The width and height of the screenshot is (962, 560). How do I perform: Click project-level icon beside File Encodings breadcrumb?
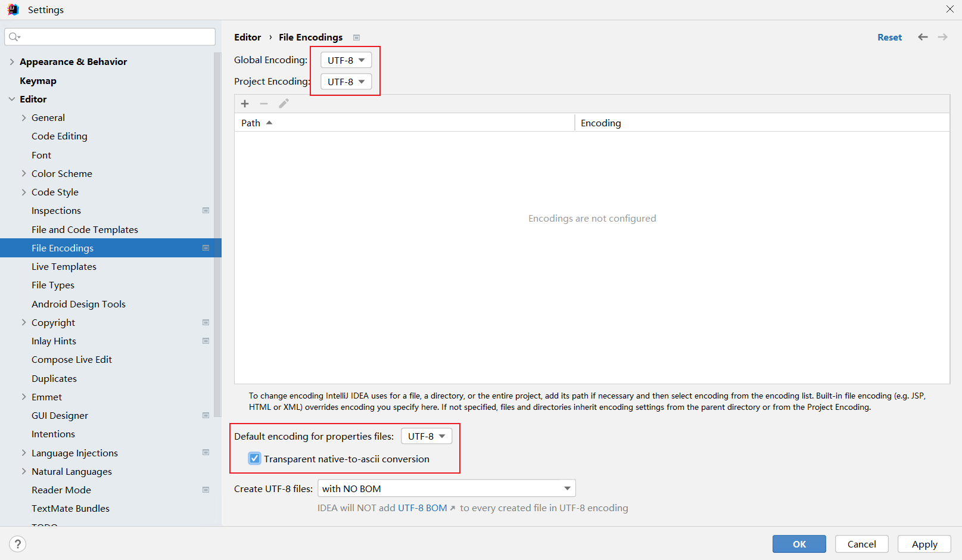357,38
